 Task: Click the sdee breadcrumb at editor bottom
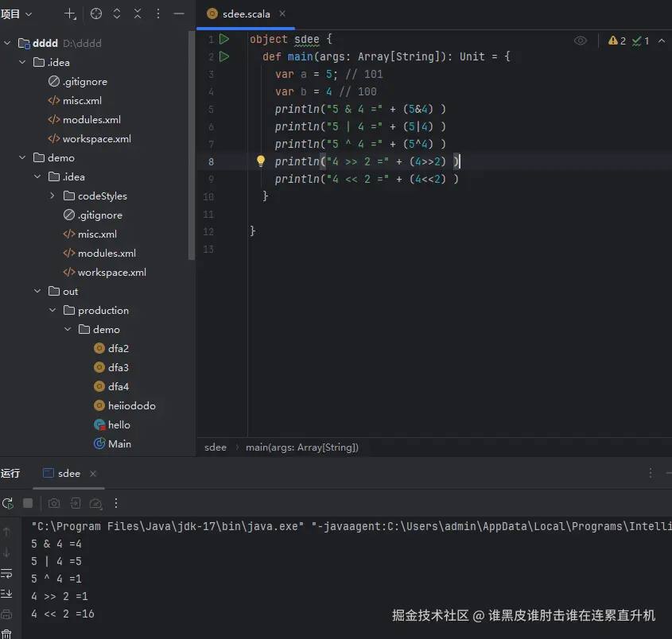click(216, 447)
